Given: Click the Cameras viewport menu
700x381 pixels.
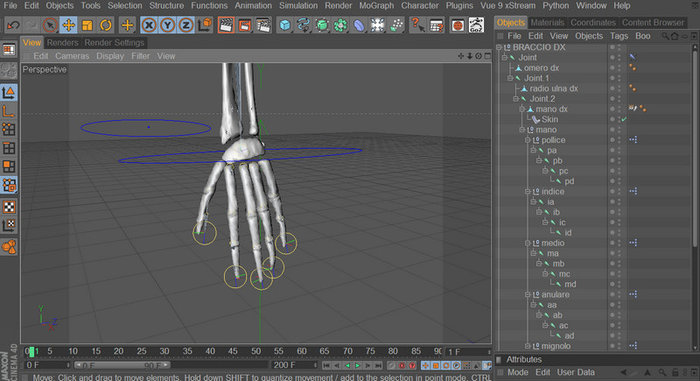Looking at the screenshot, I should pos(72,56).
